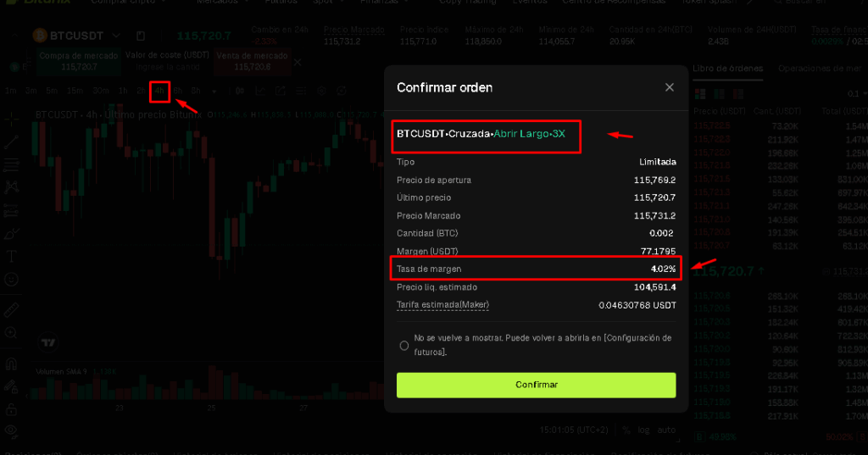The height and width of the screenshot is (455, 868).
Task: Open the more timeframes dropdown arrow
Action: point(214,91)
